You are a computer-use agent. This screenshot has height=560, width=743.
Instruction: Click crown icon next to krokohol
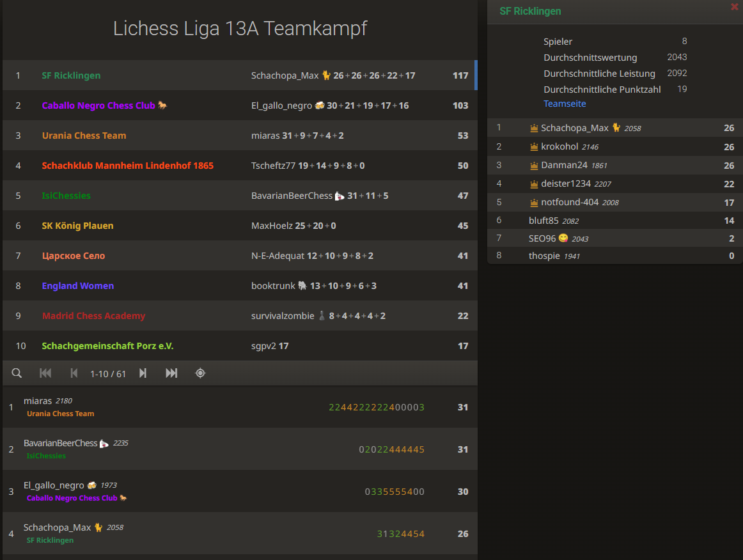[534, 147]
